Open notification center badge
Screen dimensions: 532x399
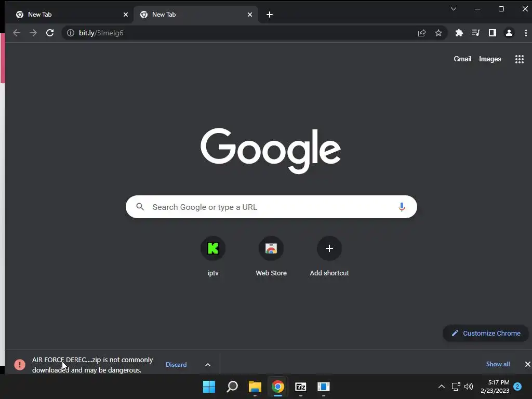[517, 387]
